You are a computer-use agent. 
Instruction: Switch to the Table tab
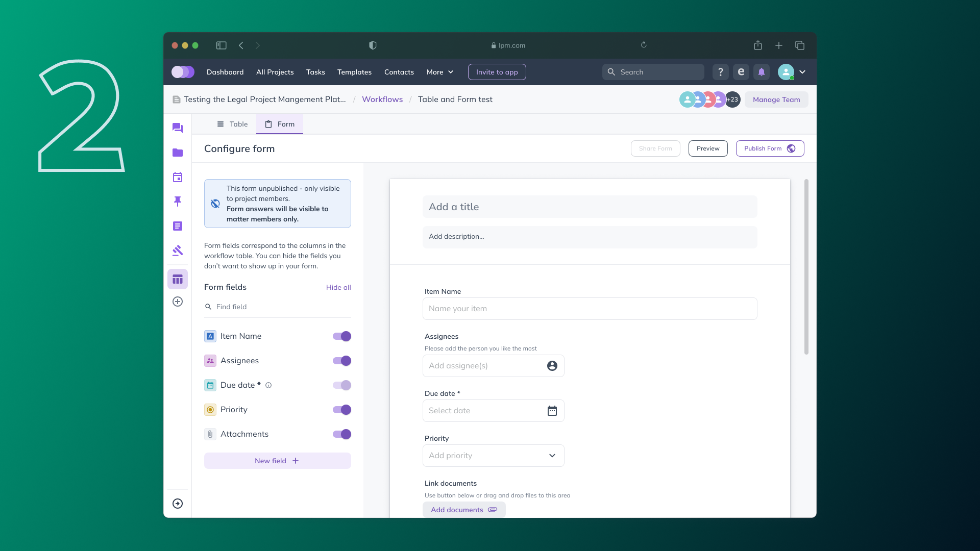pos(232,124)
